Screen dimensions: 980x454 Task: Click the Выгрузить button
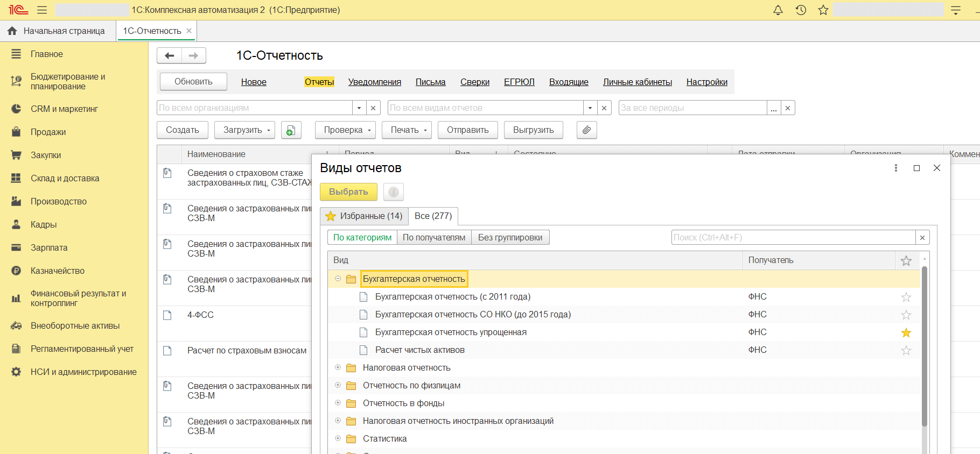534,130
